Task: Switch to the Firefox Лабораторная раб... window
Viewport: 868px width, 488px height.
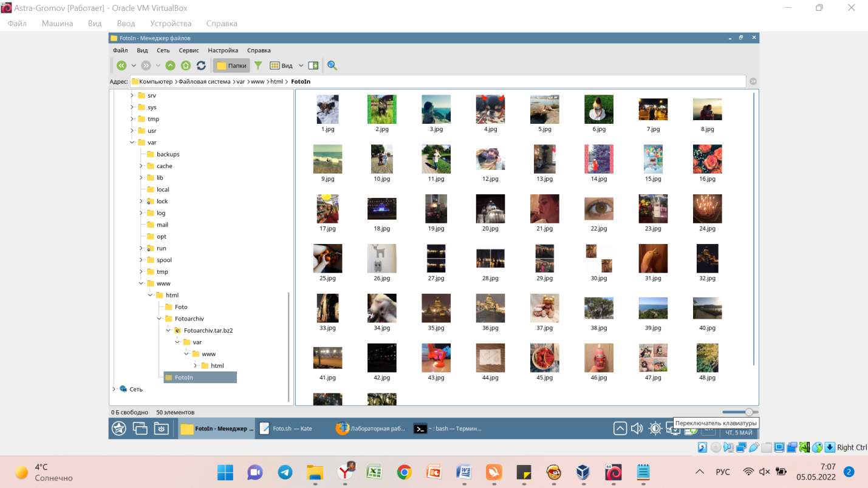Action: click(x=371, y=429)
